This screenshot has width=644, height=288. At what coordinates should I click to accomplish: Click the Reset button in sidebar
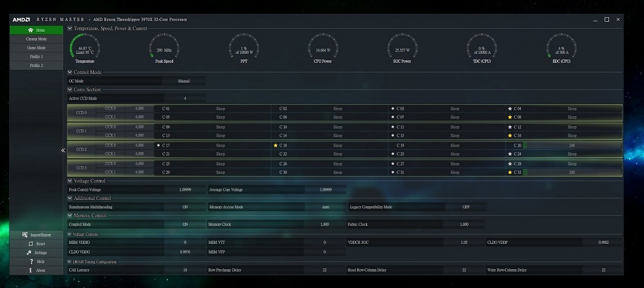[36, 244]
